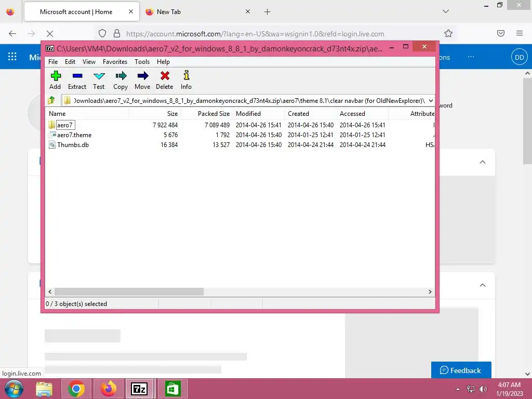Select the aero7.theme file
The height and width of the screenshot is (399, 532).
(240, 135)
